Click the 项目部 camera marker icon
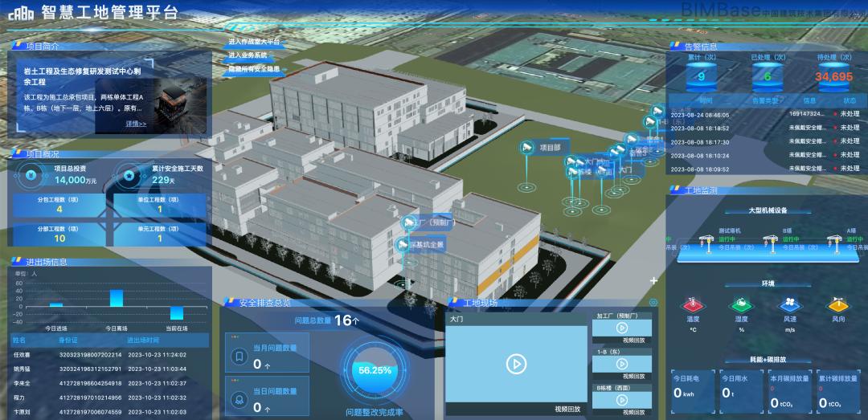 (x=527, y=147)
